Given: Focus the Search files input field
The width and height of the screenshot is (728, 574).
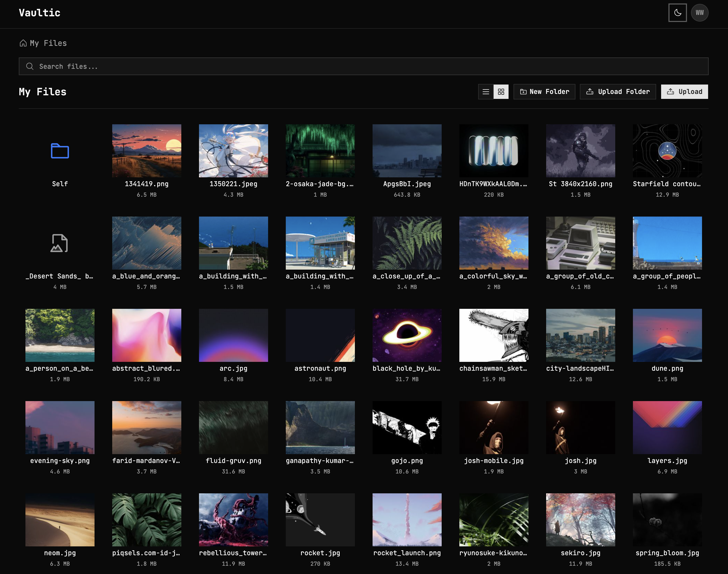Looking at the screenshot, I should pos(363,67).
